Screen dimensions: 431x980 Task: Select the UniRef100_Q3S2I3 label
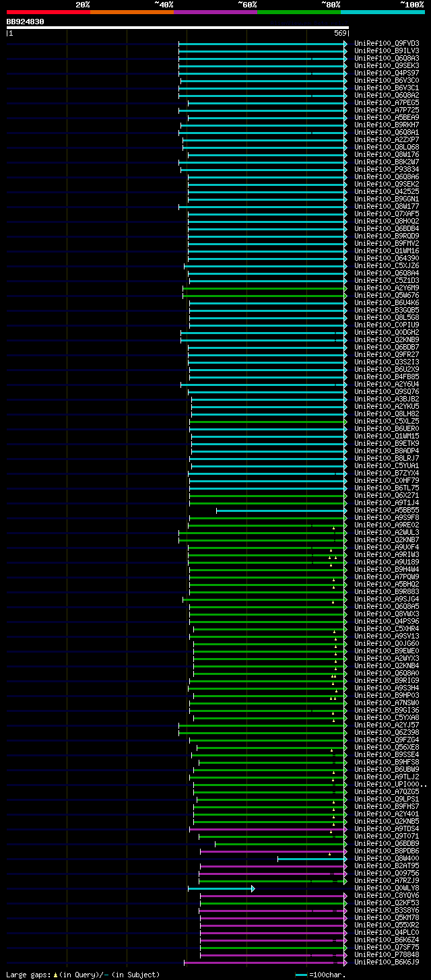pyautogui.click(x=387, y=362)
